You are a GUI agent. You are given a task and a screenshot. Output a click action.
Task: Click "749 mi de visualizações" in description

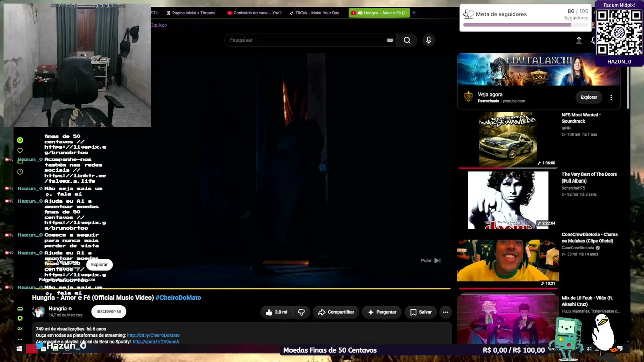click(60, 329)
